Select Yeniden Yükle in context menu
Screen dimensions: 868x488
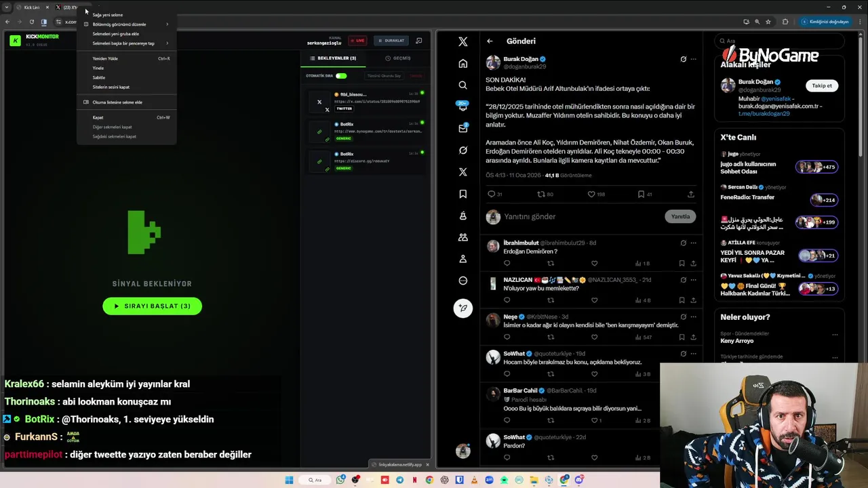coord(126,58)
